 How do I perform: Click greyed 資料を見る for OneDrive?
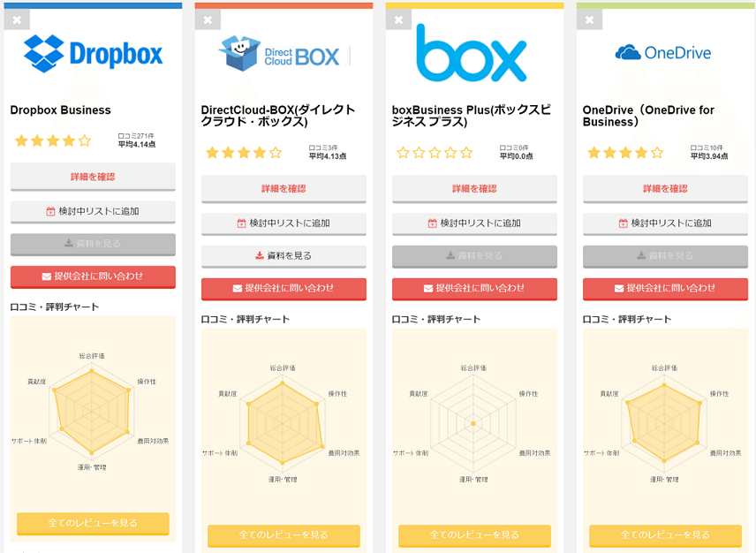(x=665, y=256)
